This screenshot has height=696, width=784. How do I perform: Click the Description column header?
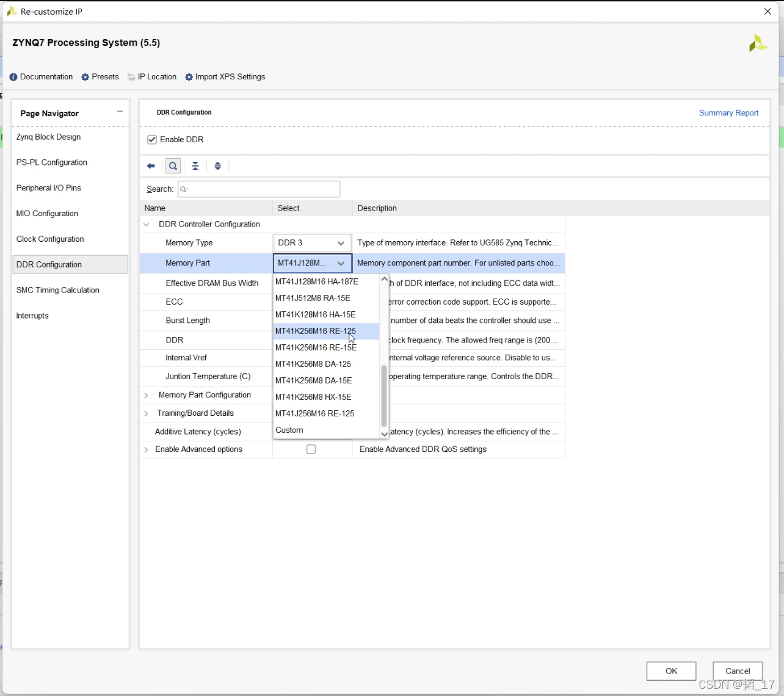(x=459, y=208)
